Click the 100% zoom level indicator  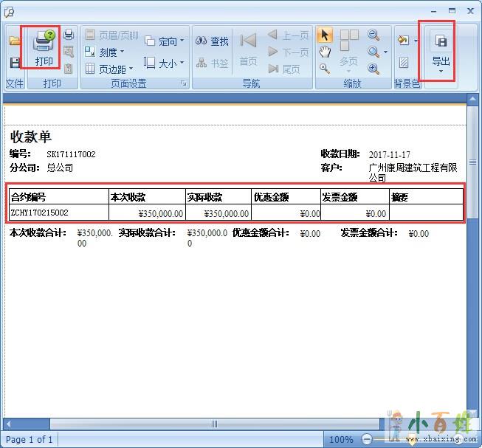pyautogui.click(x=341, y=440)
